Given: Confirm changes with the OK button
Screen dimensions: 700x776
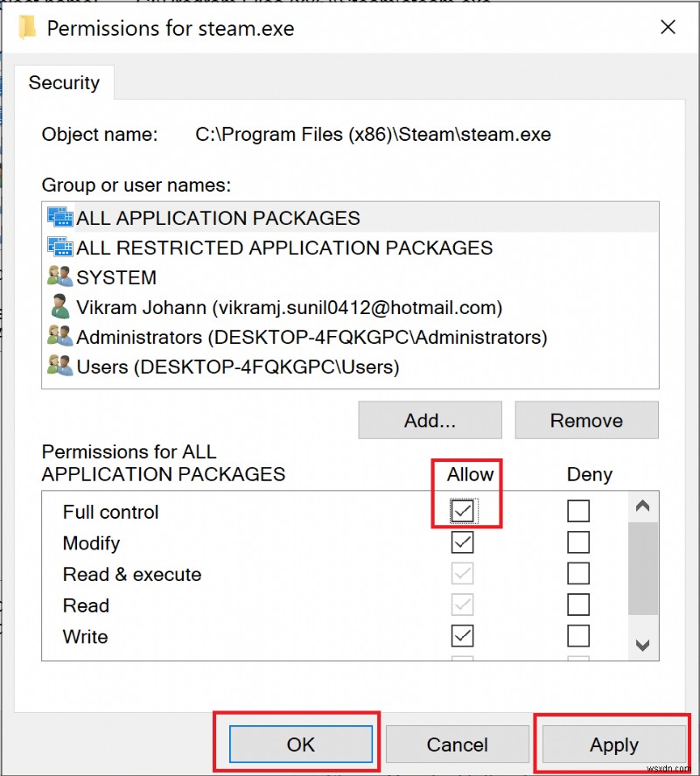Looking at the screenshot, I should 300,745.
